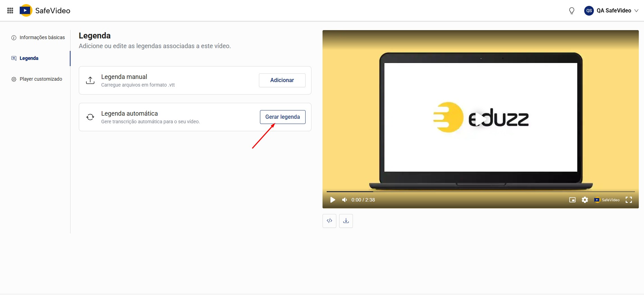
Task: Click 'Gere transcrição automática' description
Action: point(150,122)
